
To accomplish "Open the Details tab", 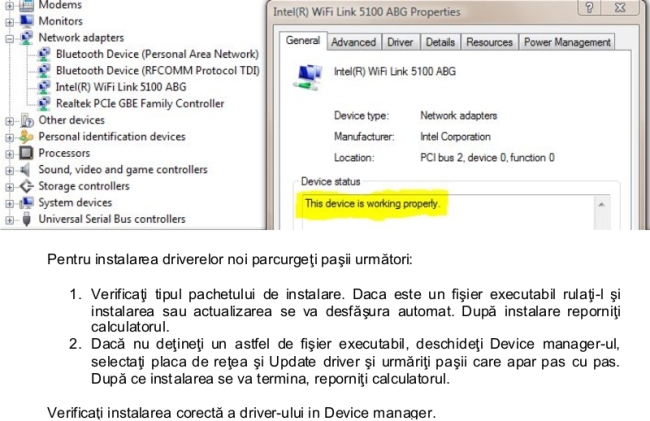I will coord(440,42).
